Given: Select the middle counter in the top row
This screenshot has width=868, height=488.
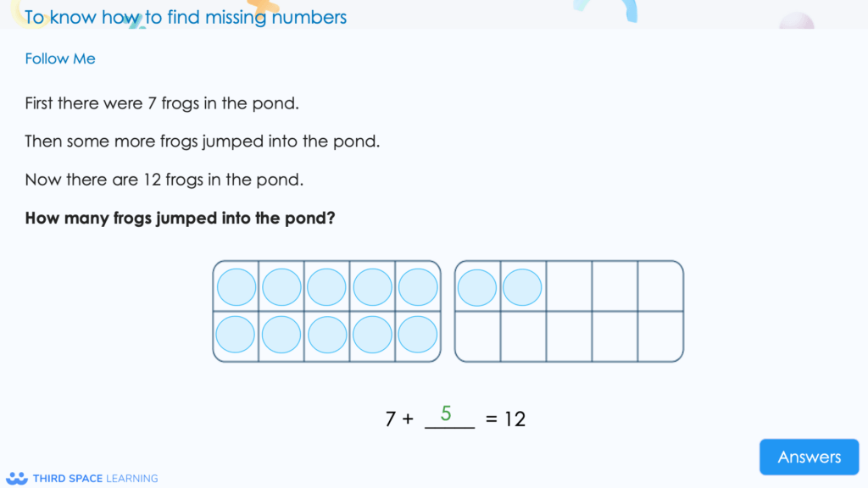Looking at the screenshot, I should [326, 286].
